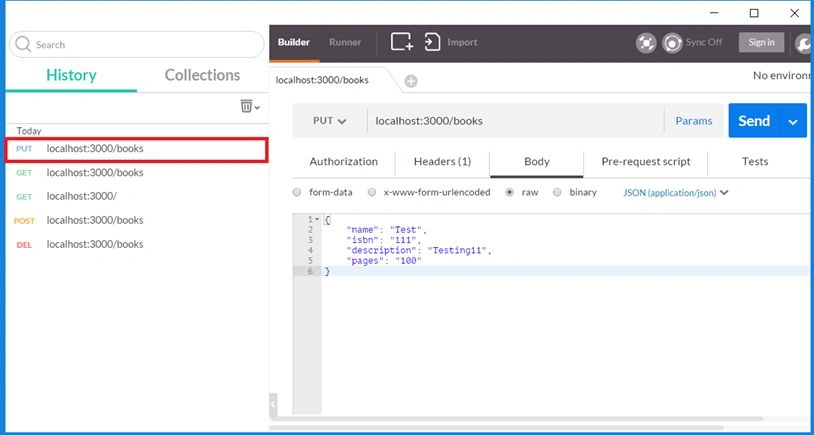
Task: Open the POST localhost:3000/books history entry
Action: (x=137, y=221)
